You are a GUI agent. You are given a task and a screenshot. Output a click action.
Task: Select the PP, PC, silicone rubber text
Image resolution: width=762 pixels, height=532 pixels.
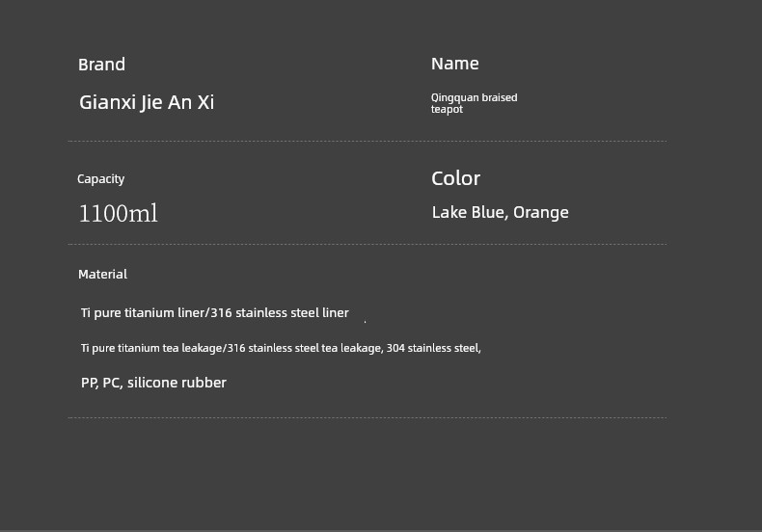tap(153, 383)
